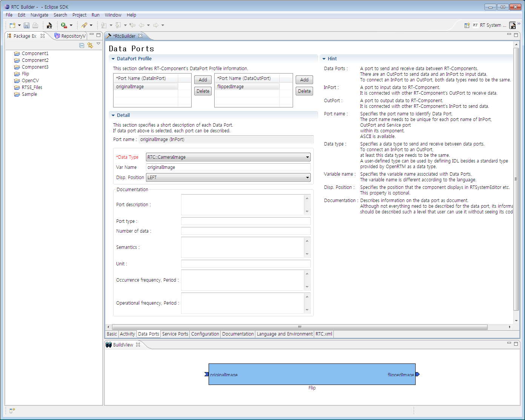Image resolution: width=525 pixels, height=420 pixels.
Task: Navigate back using the left arrow
Action: [141, 25]
